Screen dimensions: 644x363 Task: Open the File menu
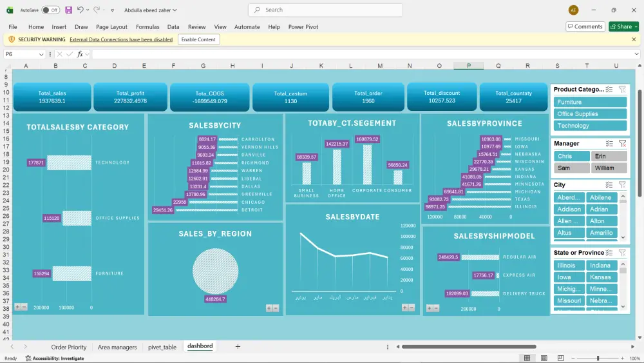click(13, 26)
